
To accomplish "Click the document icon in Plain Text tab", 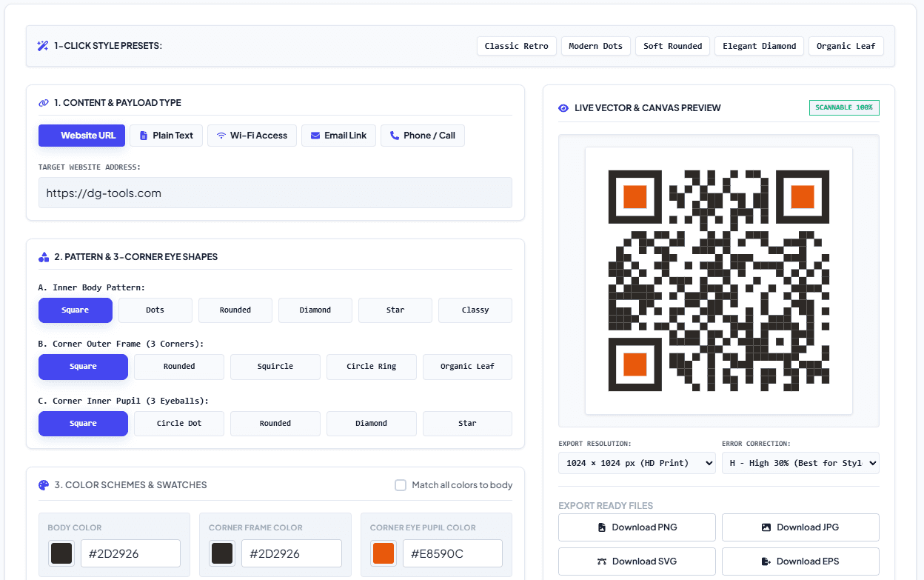I will [x=144, y=136].
